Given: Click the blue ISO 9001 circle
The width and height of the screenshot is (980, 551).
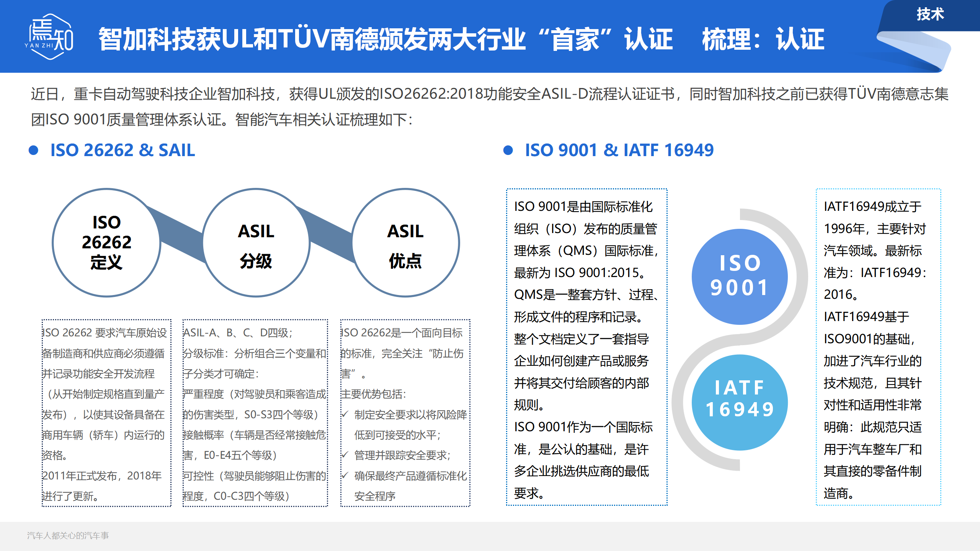Looking at the screenshot, I should (x=740, y=276).
